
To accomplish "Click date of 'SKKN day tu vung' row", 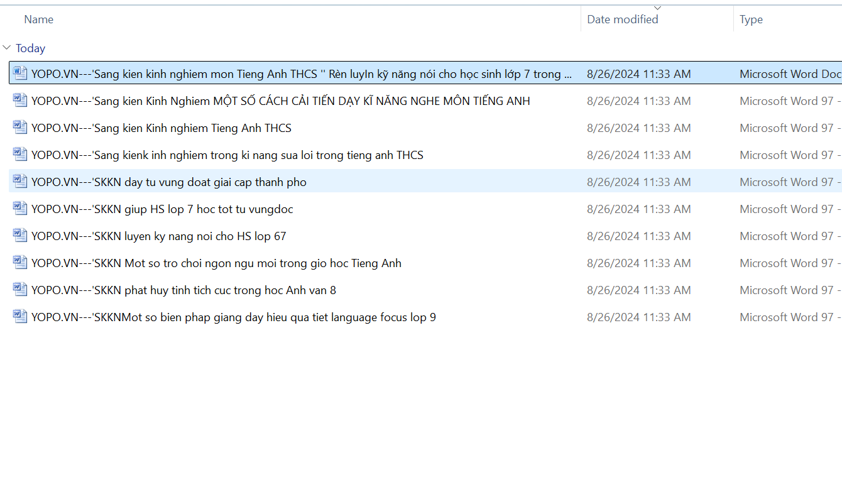I will click(639, 182).
